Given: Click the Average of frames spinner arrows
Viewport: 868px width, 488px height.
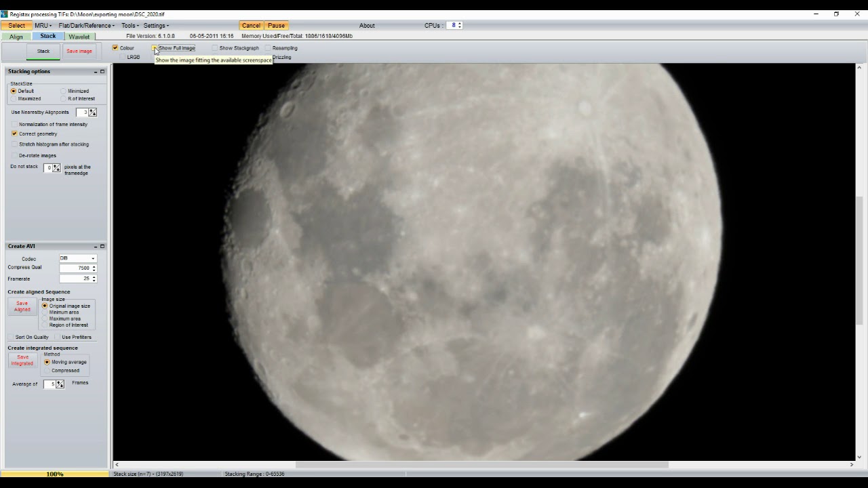Looking at the screenshot, I should [x=60, y=384].
